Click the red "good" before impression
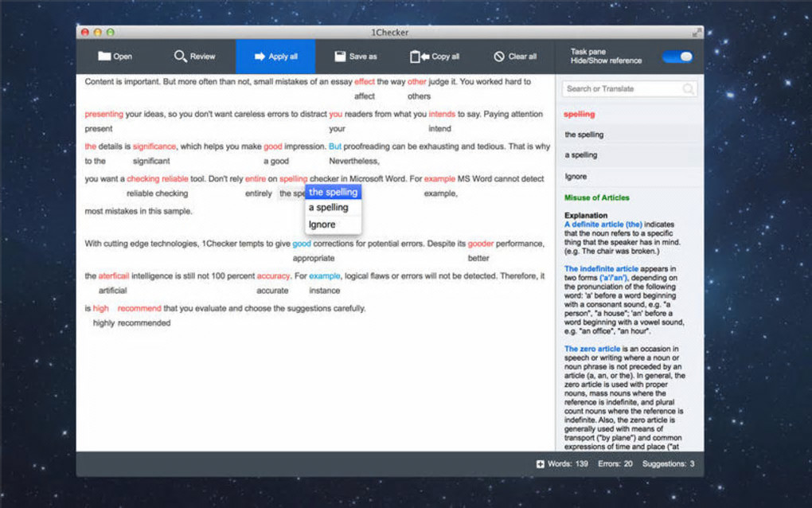Screen dimensions: 812x508 click(273, 147)
